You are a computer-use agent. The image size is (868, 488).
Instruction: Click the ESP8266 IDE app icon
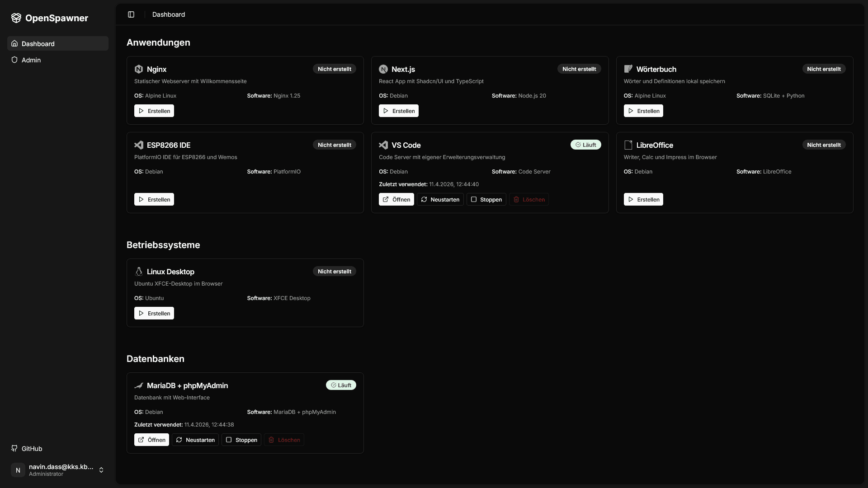coord(139,145)
